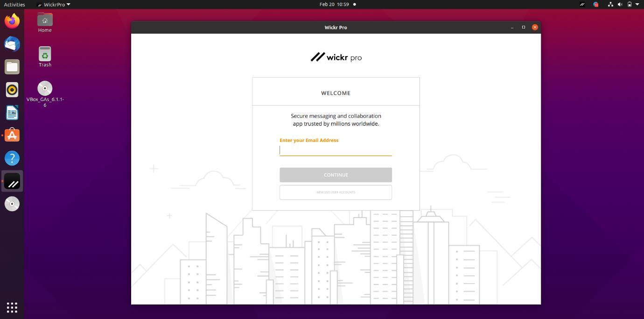Show all applications grid

pos(12,307)
